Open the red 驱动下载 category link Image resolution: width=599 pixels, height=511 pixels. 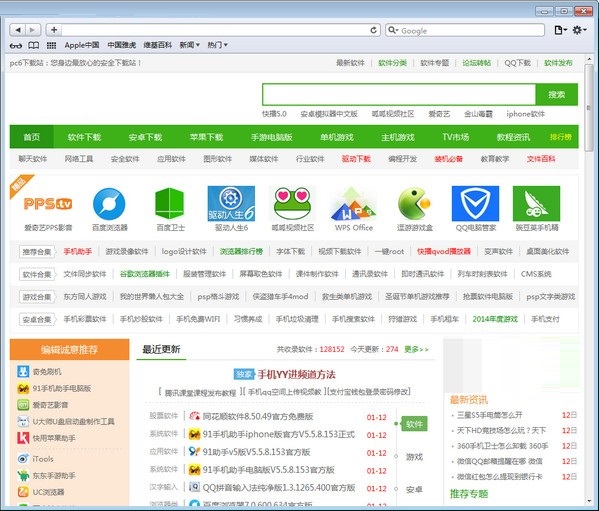tap(356, 158)
